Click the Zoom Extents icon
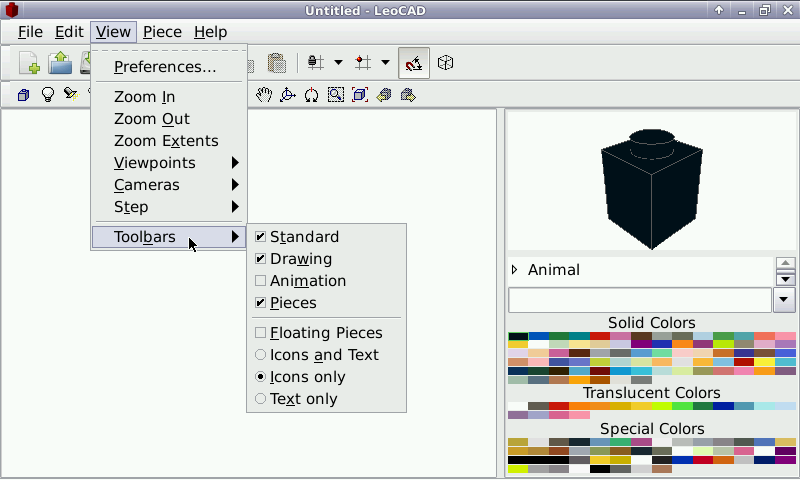This screenshot has height=480, width=800. [360, 95]
